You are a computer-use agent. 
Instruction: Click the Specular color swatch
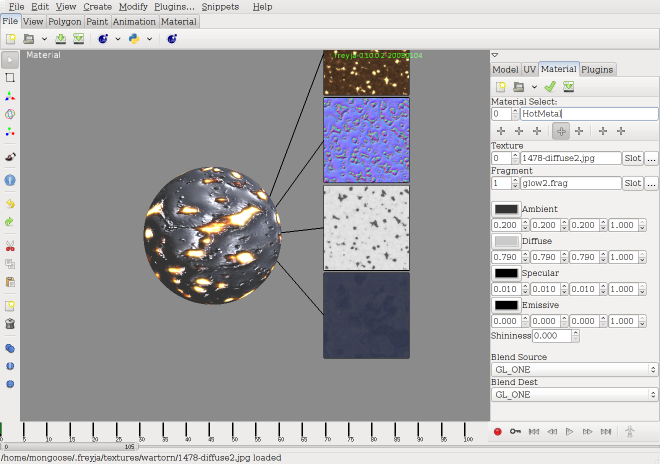pyautogui.click(x=506, y=273)
